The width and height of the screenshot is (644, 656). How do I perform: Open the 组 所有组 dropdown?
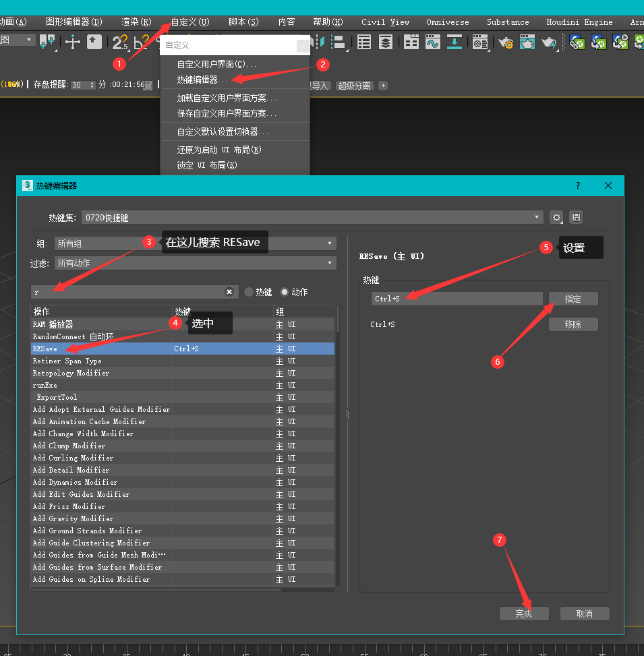click(x=196, y=243)
